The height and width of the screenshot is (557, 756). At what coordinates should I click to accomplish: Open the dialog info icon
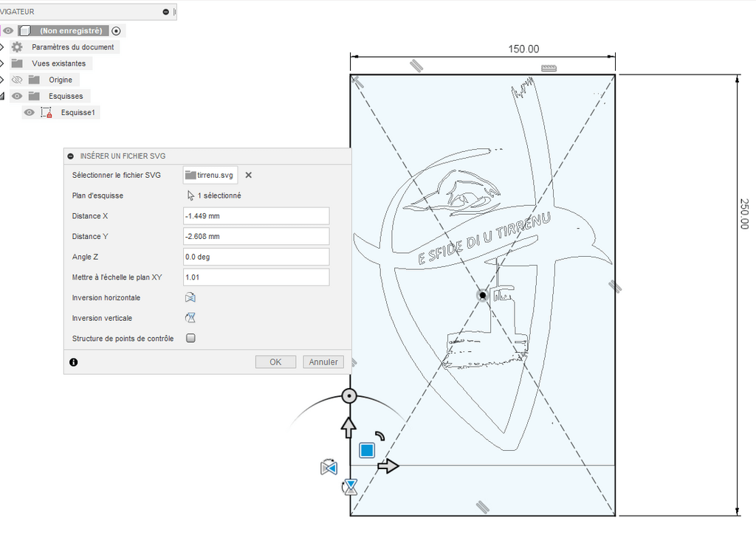(73, 362)
